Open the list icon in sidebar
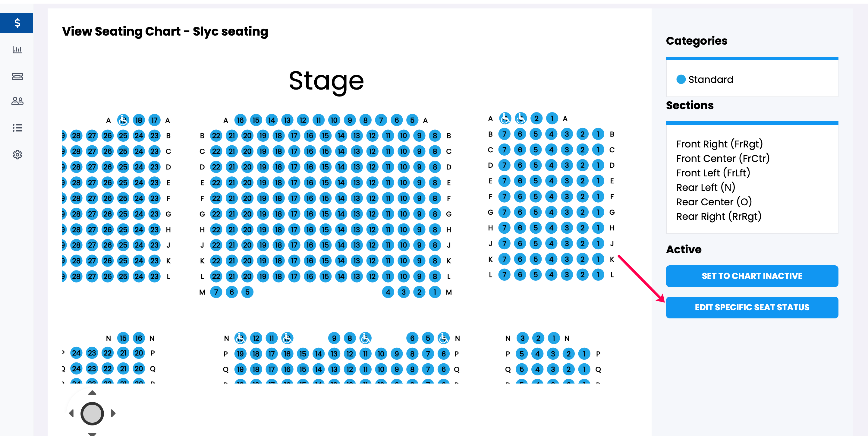 (17, 128)
